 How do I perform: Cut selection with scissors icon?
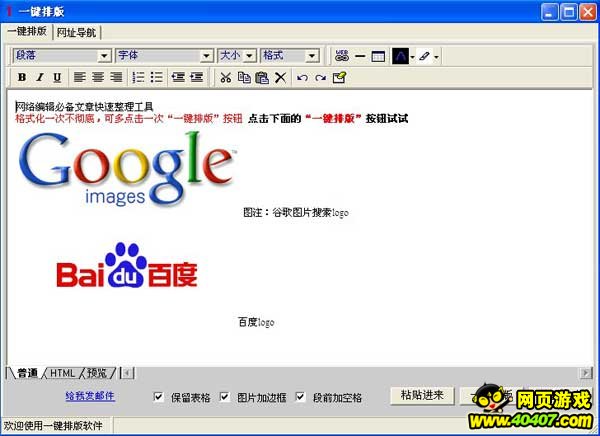tap(225, 77)
